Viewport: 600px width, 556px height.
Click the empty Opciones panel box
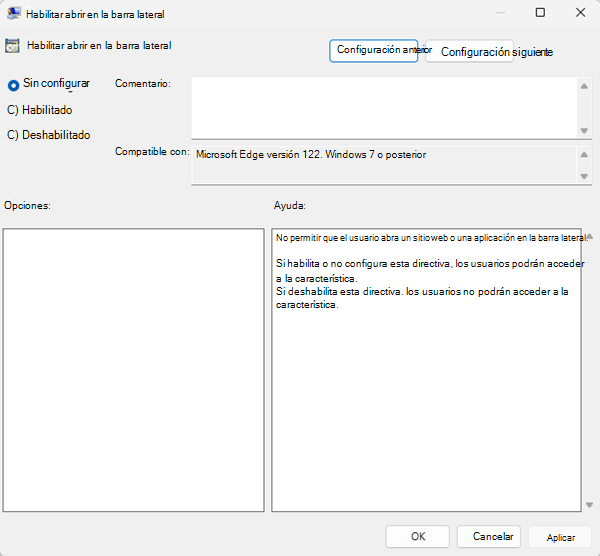tap(134, 370)
